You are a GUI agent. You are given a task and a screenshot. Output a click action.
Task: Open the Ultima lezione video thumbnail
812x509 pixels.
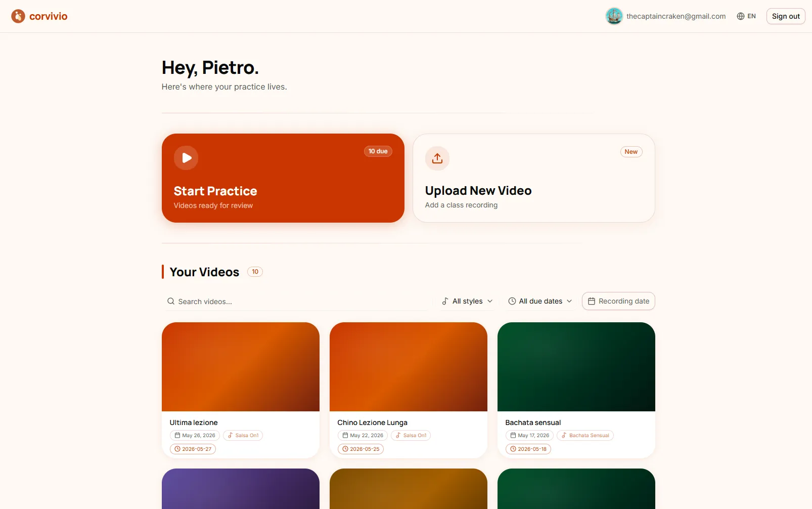point(241,367)
